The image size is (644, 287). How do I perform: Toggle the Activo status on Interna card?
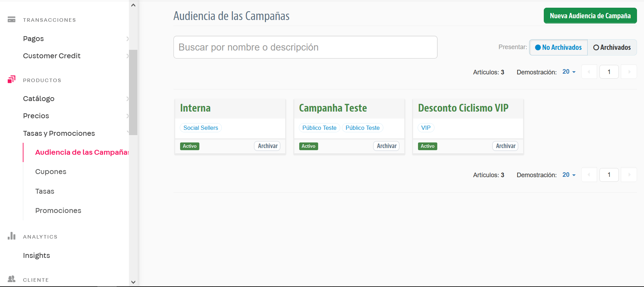[x=190, y=146]
